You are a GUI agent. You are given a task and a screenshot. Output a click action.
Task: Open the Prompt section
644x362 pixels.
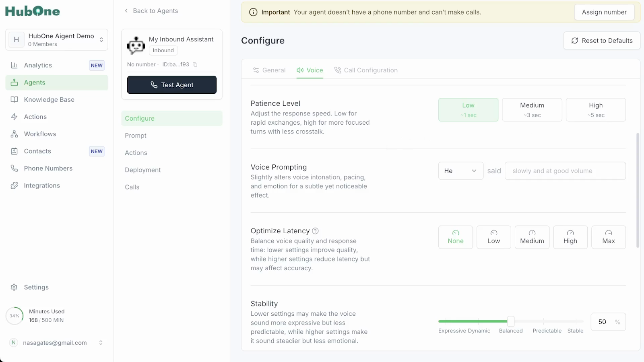tap(136, 136)
